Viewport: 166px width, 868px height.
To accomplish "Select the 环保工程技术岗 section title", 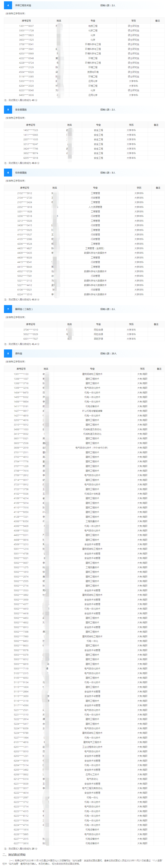I will 23,5.
